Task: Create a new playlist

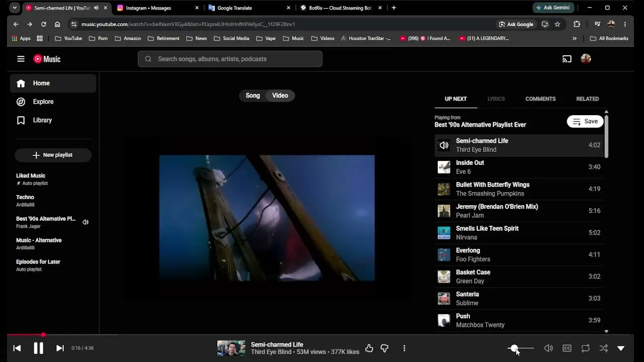Action: coord(53,155)
